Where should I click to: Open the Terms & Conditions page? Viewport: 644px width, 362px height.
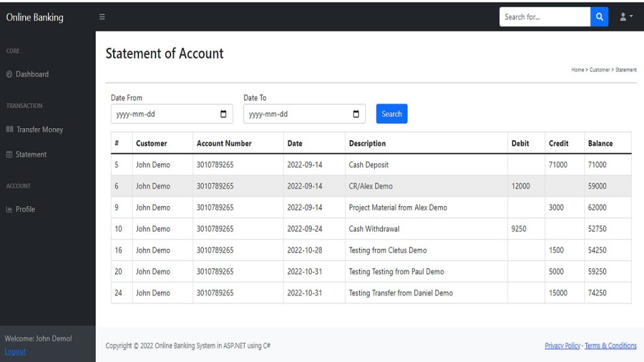click(x=611, y=346)
